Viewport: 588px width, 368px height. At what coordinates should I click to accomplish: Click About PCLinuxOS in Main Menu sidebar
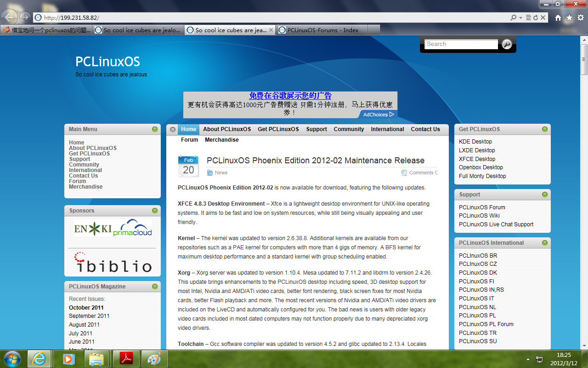point(93,148)
